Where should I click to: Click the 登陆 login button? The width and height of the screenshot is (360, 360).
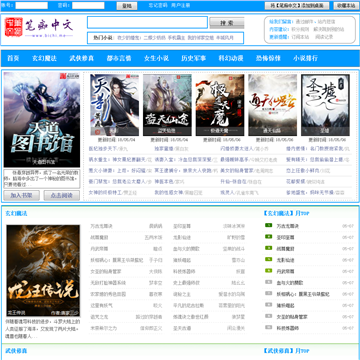pyautogui.click(x=127, y=6)
